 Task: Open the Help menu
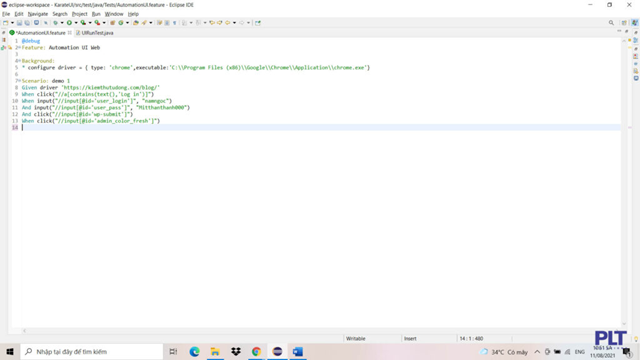coord(133,14)
